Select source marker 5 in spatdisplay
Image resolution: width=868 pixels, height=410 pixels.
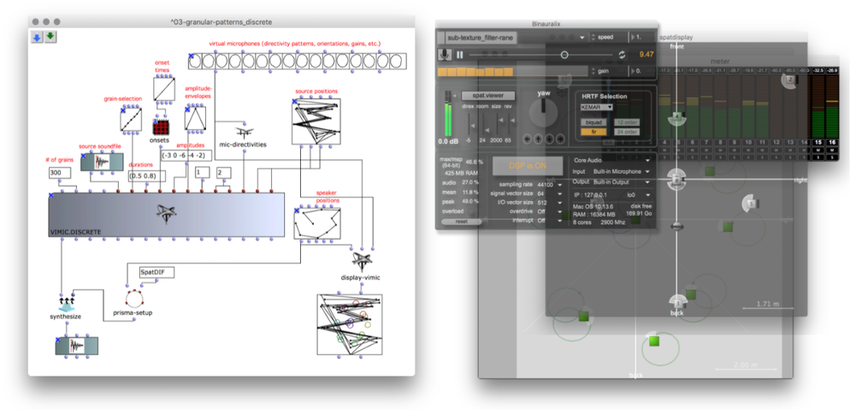(x=750, y=204)
